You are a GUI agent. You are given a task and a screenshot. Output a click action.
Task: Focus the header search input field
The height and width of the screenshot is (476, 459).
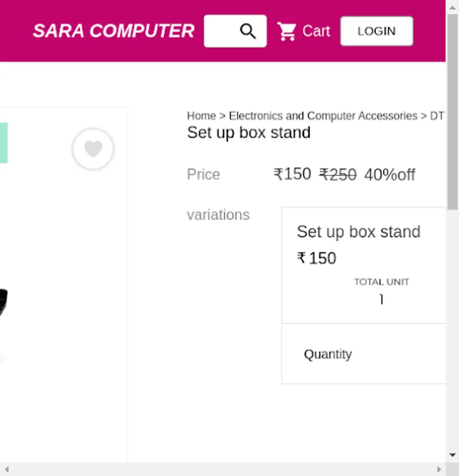pyautogui.click(x=222, y=31)
